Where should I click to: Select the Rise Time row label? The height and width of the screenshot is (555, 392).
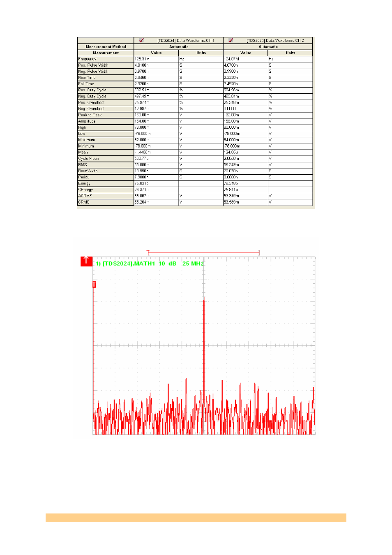106,78
